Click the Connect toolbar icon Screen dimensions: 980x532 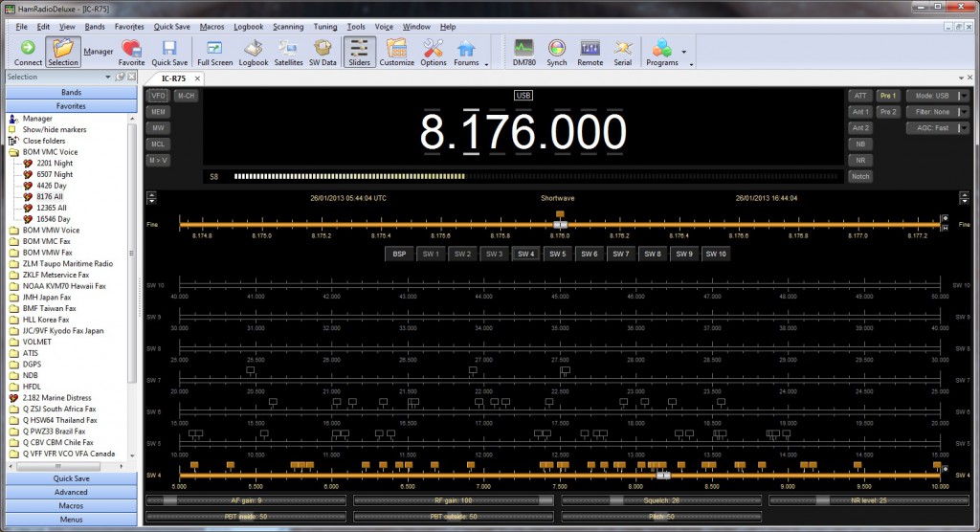(x=28, y=52)
